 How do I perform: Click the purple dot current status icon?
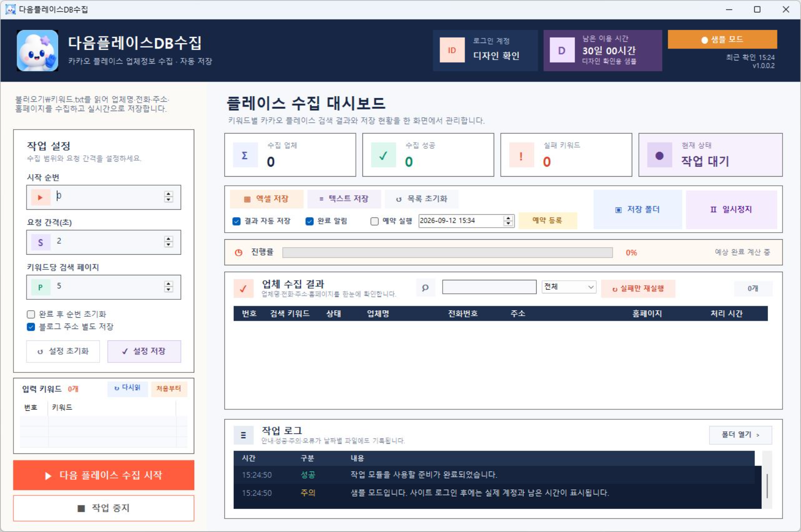pyautogui.click(x=660, y=155)
